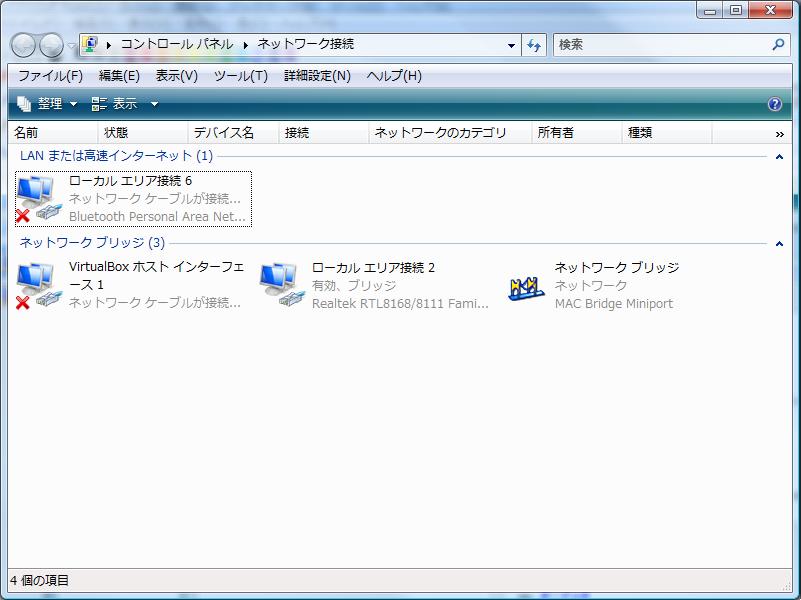Click group header ネットワーク ブリッジ (3)
The width and height of the screenshot is (801, 600).
pos(92,243)
